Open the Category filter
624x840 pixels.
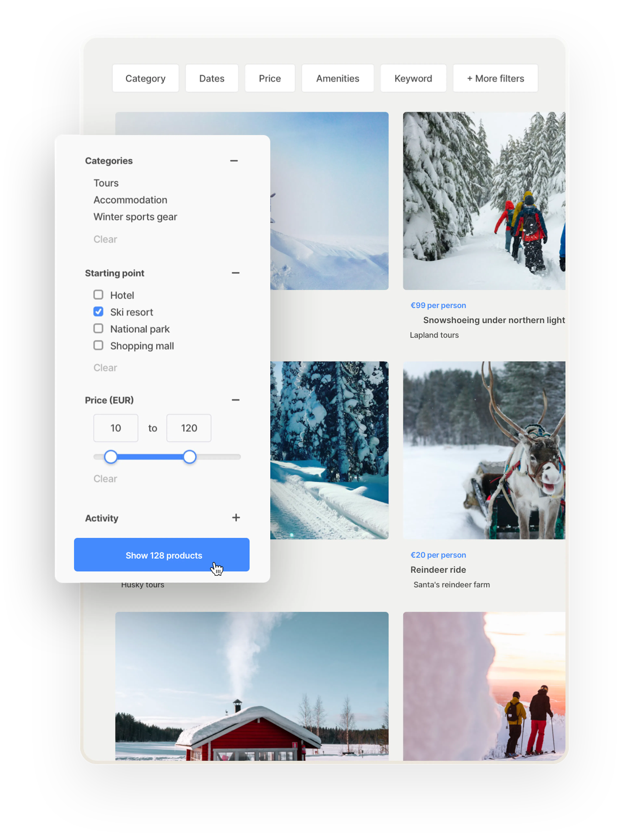click(145, 78)
